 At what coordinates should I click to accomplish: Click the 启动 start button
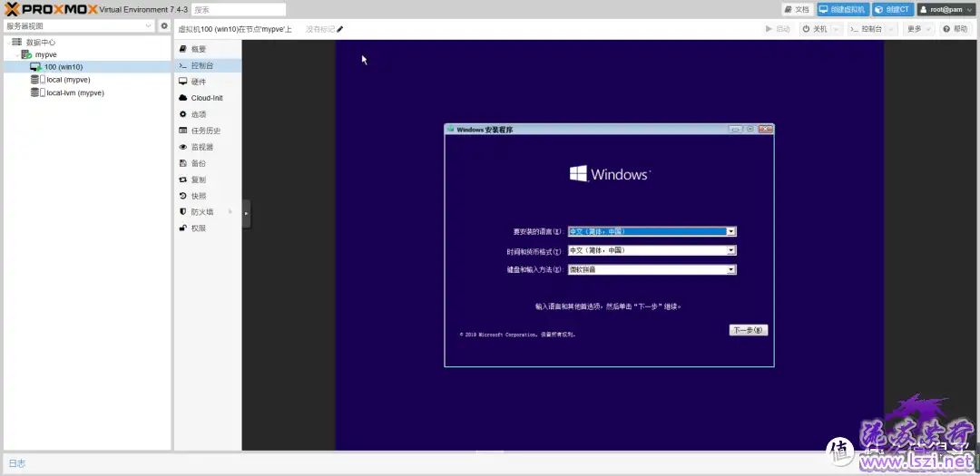[779, 29]
